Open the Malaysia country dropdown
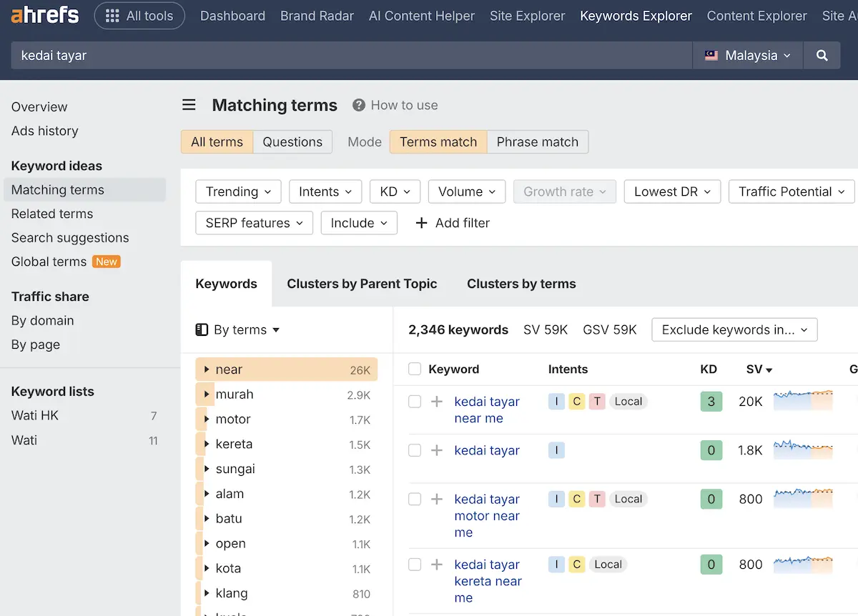Screen dimensions: 858x616 [747, 55]
